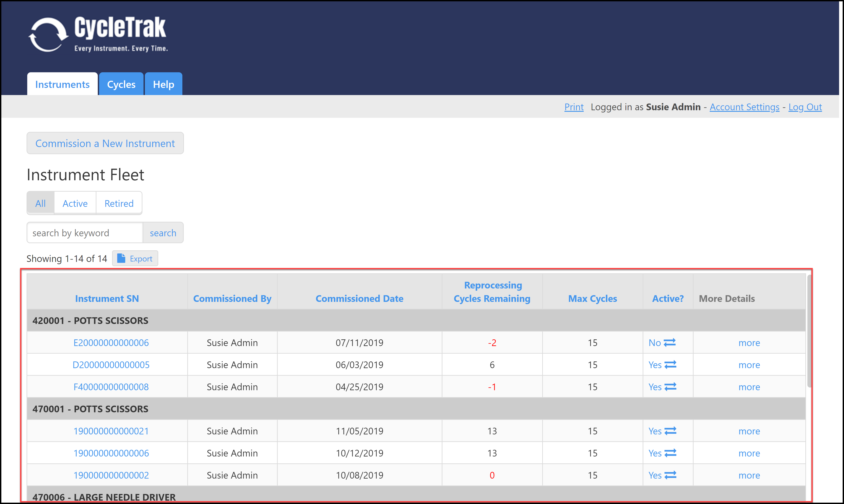The image size is (844, 504).
Task: Click swap arrows icon for instrument 190000000000002
Action: (670, 475)
